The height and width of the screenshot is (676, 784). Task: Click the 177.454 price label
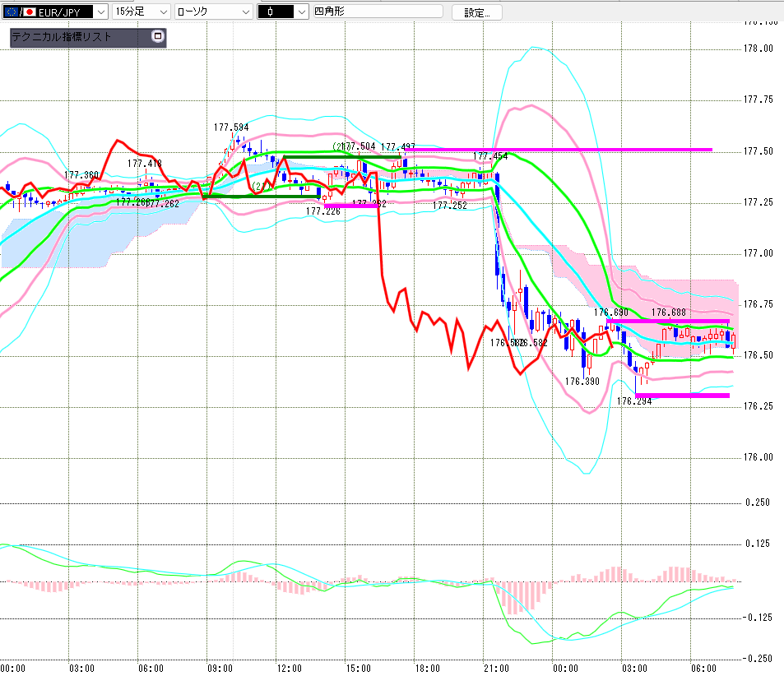tap(490, 156)
